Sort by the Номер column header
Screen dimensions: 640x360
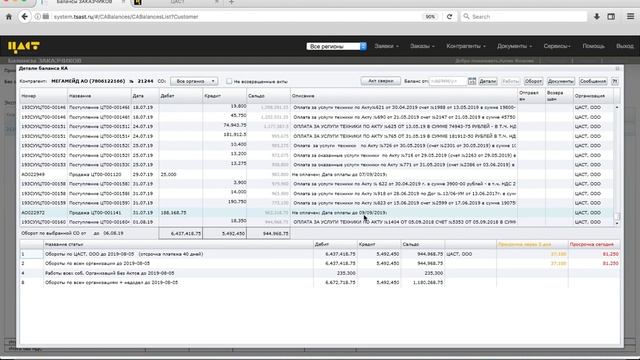pos(43,96)
